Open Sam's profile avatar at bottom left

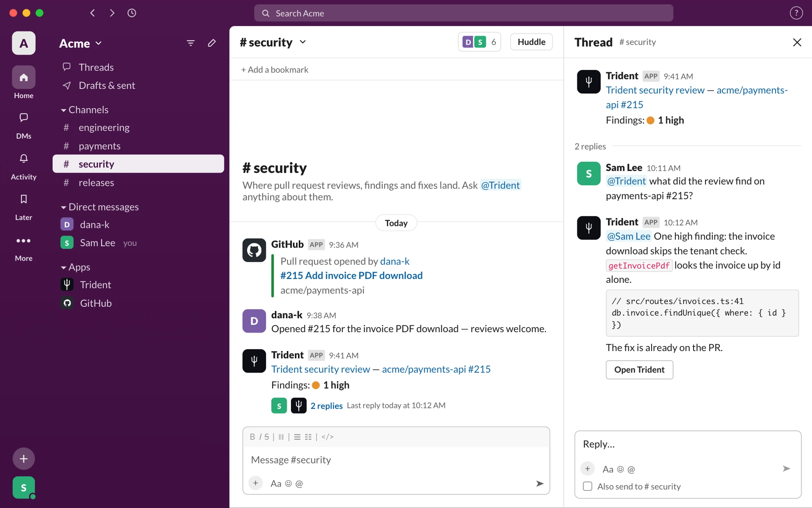23,488
